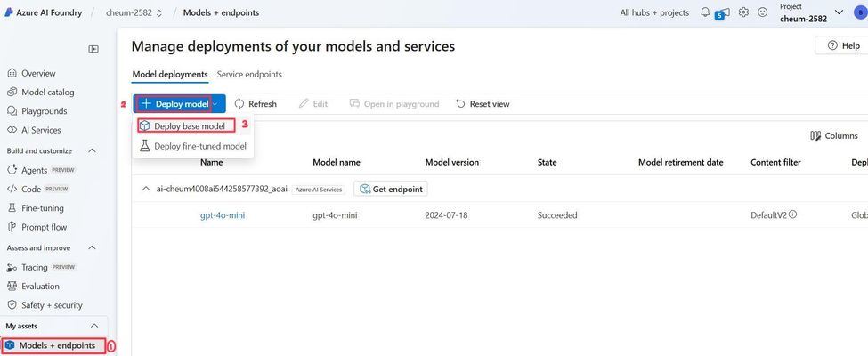Click the Get endpoint button
The image size is (868, 356).
coord(391,189)
